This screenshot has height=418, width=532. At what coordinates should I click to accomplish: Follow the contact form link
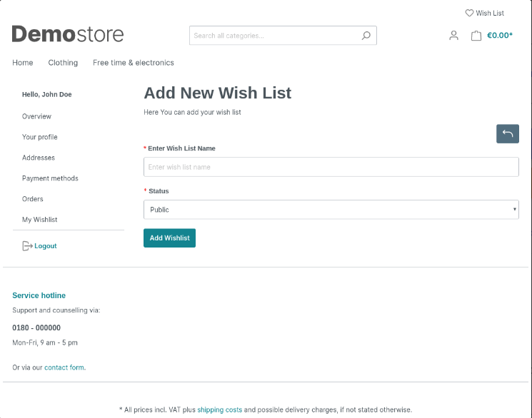64,368
